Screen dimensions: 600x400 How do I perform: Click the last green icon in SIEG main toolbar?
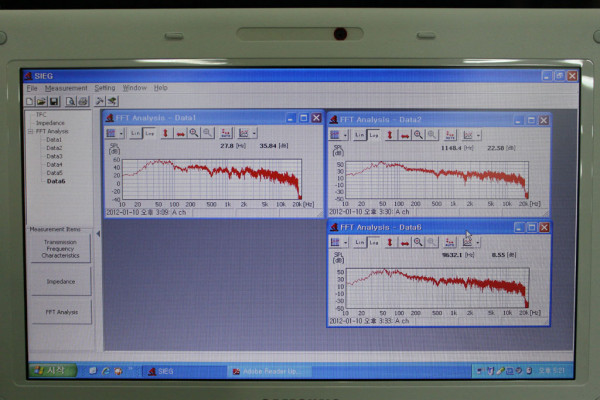pos(112,101)
